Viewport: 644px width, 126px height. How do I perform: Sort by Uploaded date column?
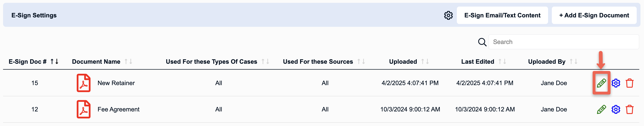coord(425,62)
